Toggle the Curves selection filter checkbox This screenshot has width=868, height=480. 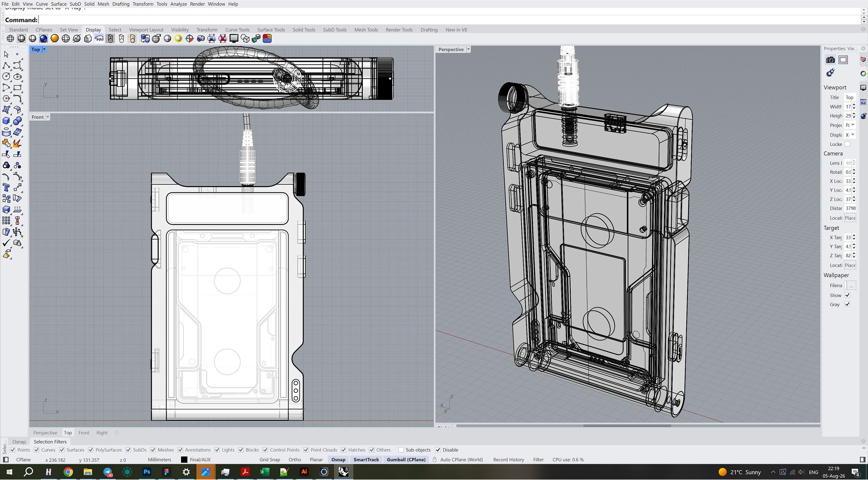tap(37, 450)
